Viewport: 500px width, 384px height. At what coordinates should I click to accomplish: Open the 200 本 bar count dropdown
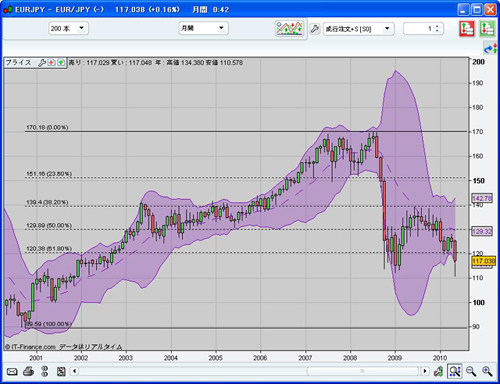pyautogui.click(x=68, y=28)
